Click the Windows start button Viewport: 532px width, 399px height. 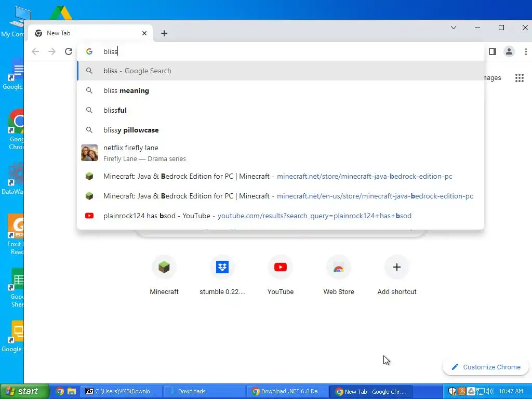tap(24, 391)
